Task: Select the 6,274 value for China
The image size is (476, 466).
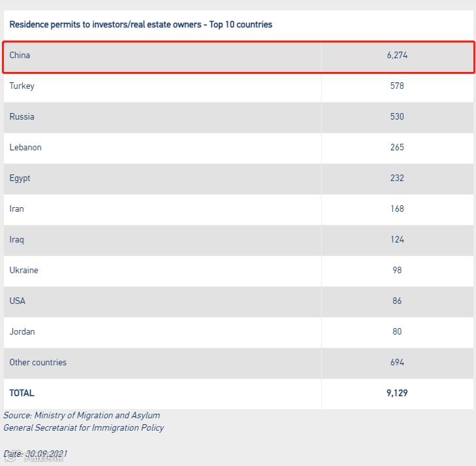Action: [x=397, y=56]
